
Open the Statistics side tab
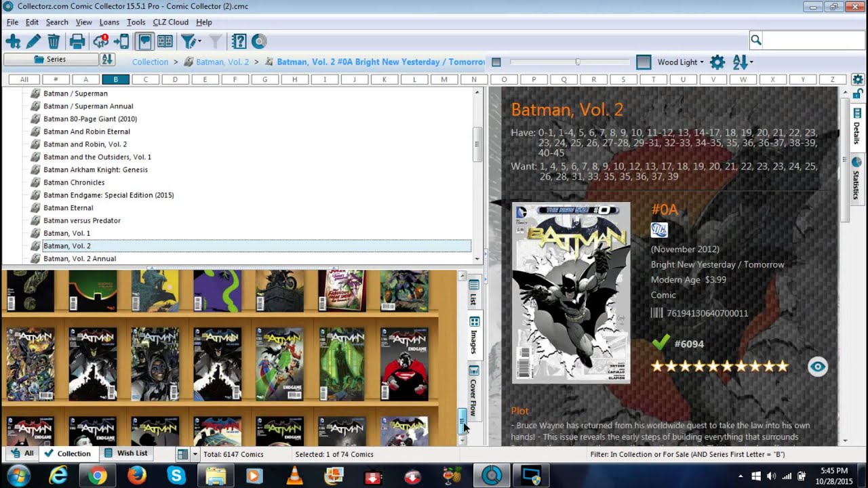(x=857, y=179)
